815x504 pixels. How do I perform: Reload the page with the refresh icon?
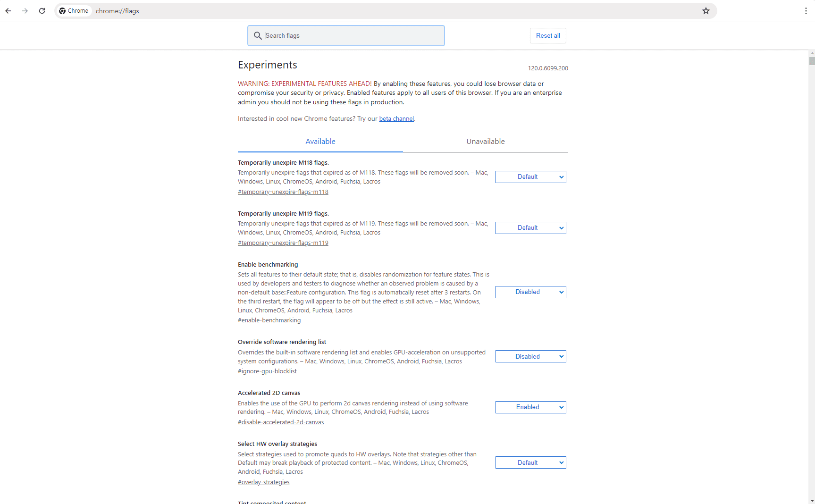click(42, 11)
